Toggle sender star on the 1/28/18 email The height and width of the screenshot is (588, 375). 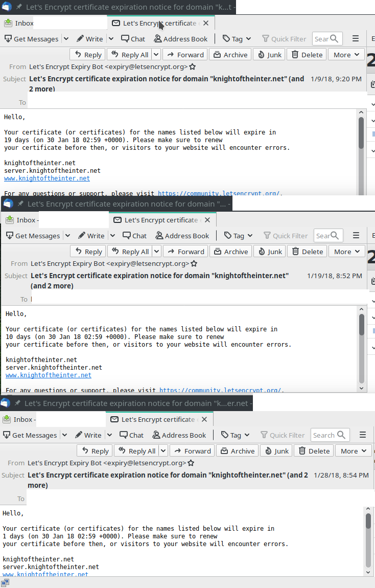tap(191, 463)
